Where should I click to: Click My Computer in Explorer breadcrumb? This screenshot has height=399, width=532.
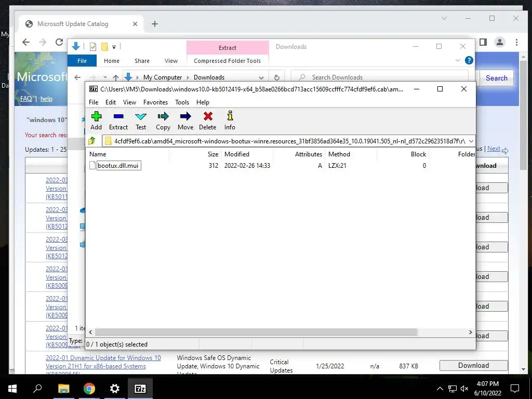tap(163, 77)
